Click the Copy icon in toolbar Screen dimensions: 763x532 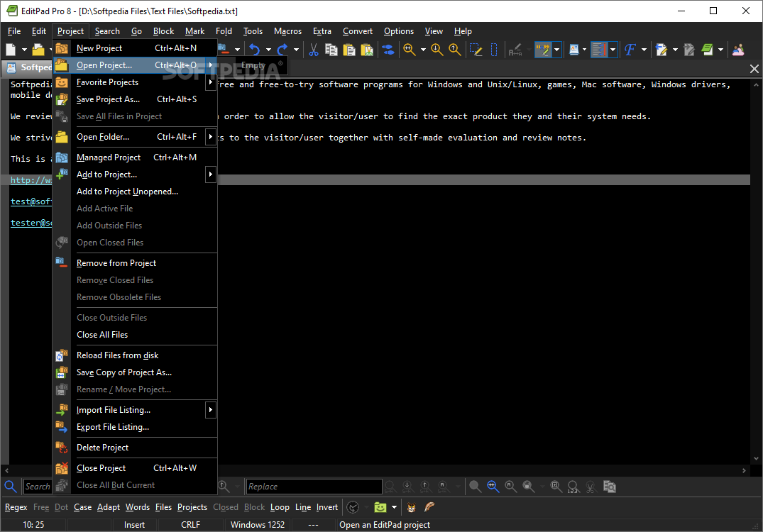(331, 49)
